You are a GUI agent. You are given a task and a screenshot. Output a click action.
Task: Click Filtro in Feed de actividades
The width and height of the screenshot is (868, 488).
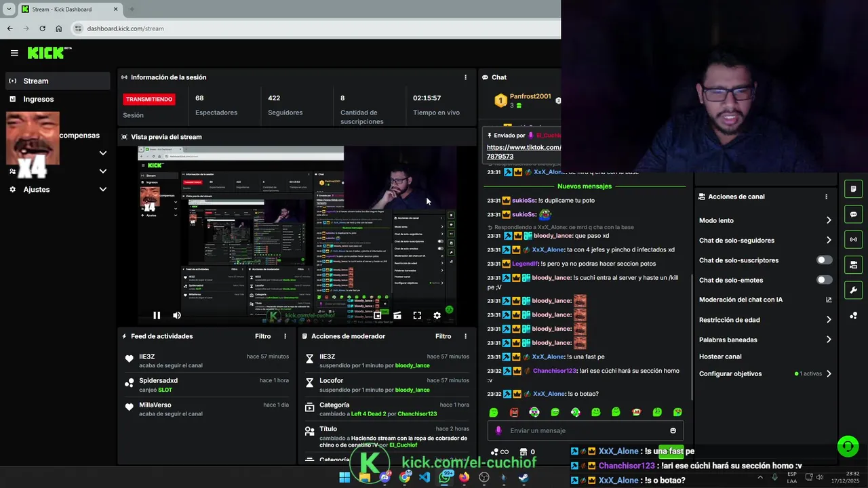click(x=262, y=336)
